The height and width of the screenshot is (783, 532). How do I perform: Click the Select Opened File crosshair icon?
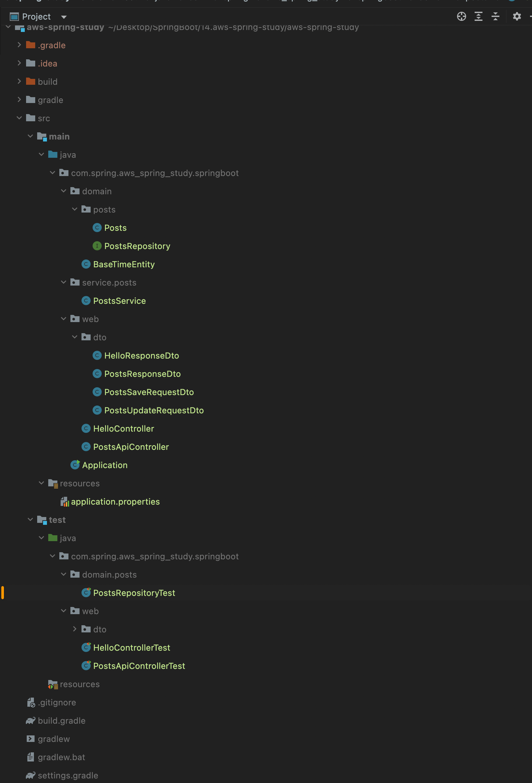461,16
